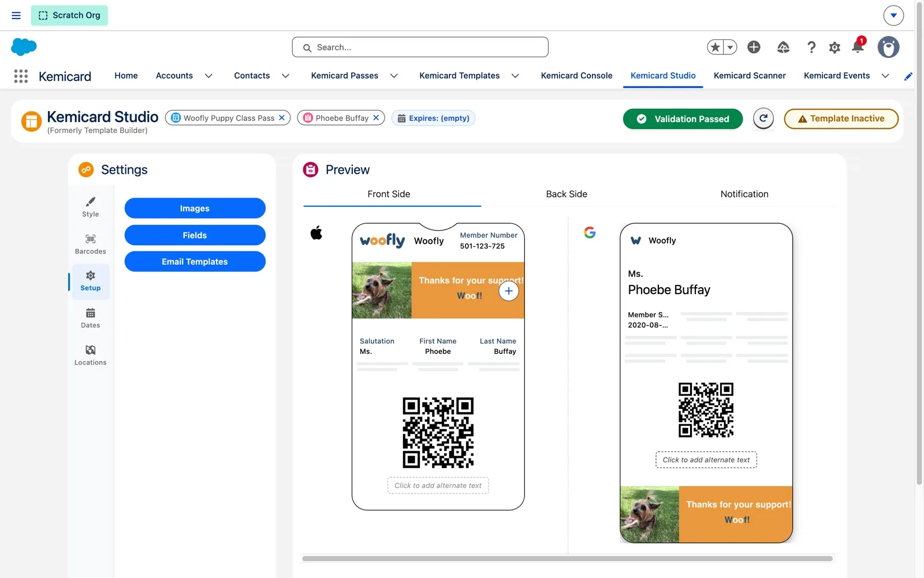Open the Barcodes settings section
Screen dimensions: 924x578
90,244
